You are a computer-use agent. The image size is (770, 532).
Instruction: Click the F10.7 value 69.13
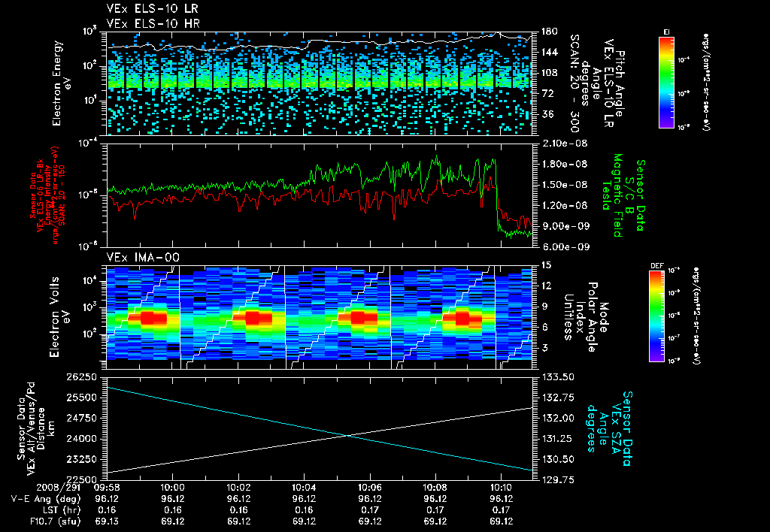[x=107, y=521]
